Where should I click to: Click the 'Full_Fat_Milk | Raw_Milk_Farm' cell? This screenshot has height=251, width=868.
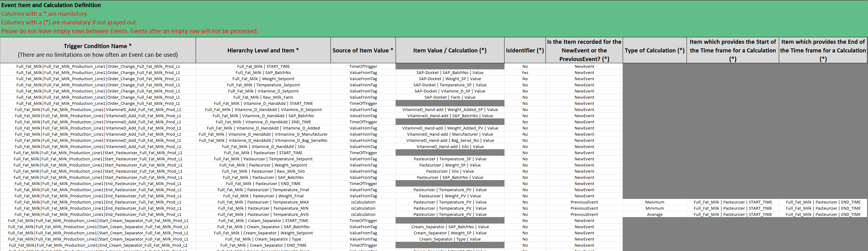pyautogui.click(x=263, y=97)
